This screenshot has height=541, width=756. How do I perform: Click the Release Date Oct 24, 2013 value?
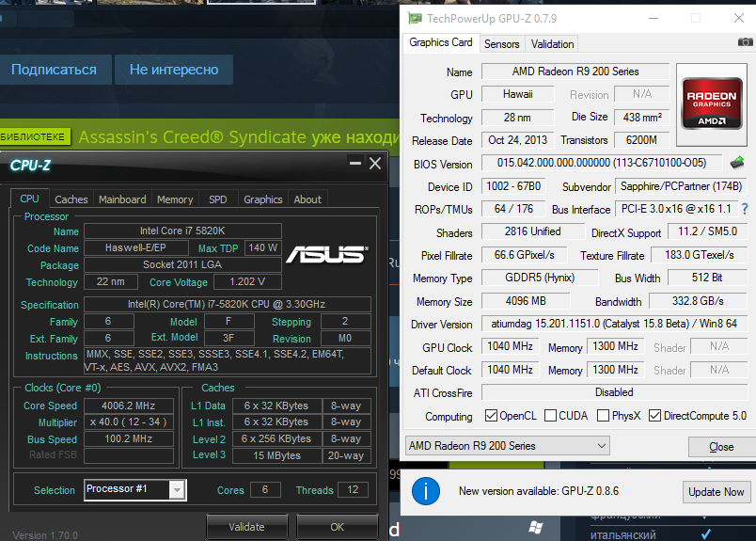coord(518,140)
